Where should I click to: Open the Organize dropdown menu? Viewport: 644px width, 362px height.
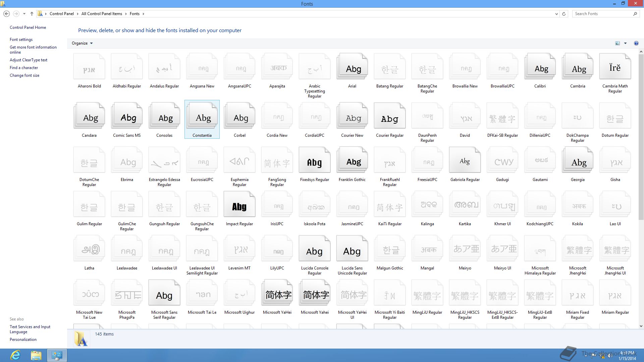[x=82, y=43]
